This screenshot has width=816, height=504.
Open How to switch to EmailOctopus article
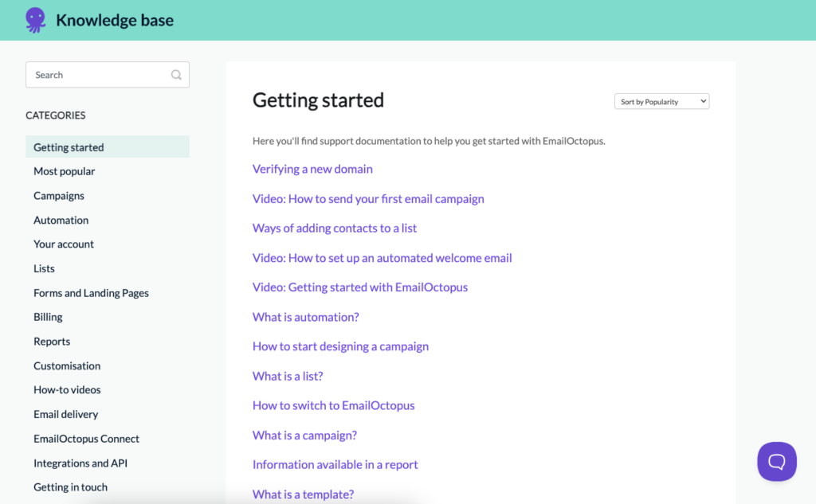click(333, 405)
